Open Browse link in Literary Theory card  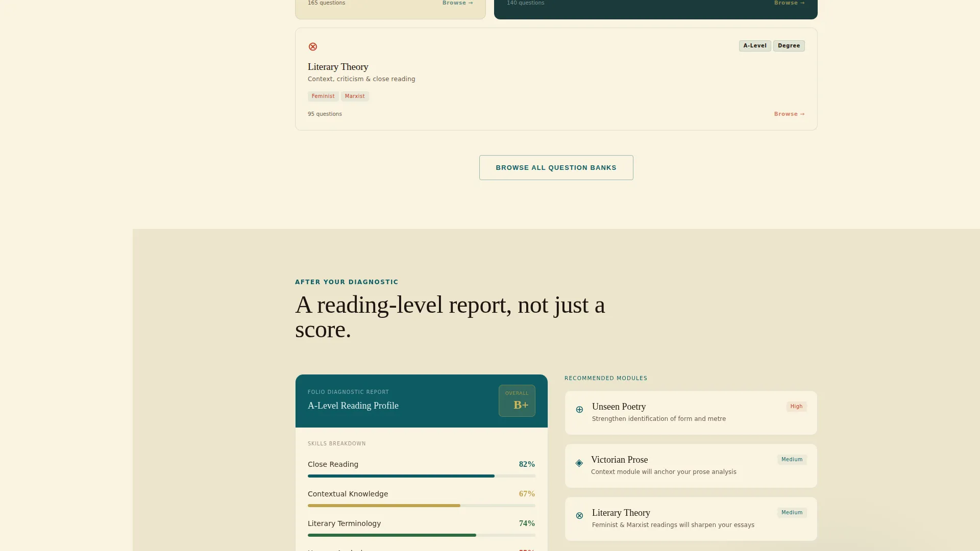[x=789, y=114]
